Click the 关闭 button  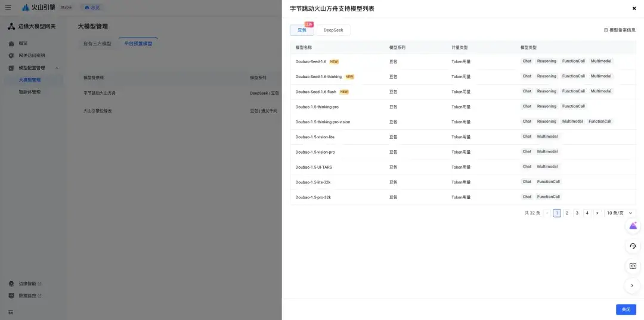click(626, 310)
